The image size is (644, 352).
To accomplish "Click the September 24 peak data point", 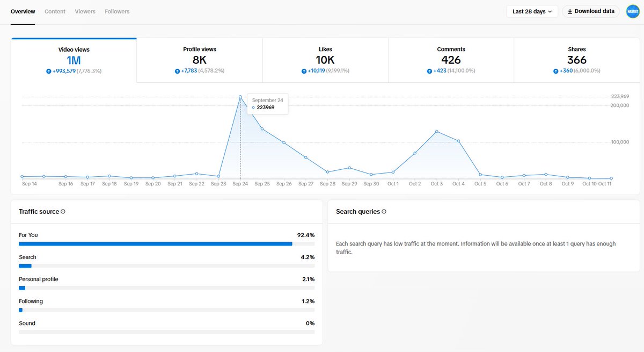I will (240, 97).
